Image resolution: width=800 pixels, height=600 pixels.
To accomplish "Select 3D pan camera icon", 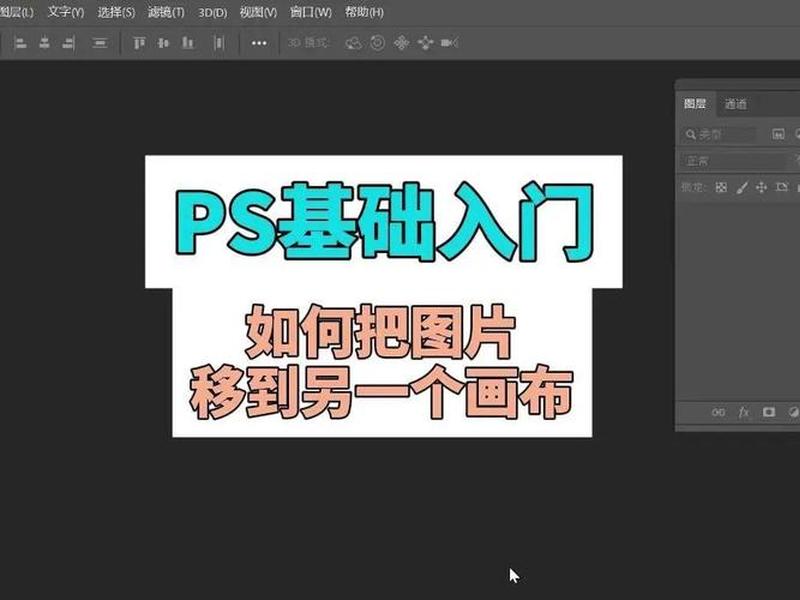I will (402, 43).
